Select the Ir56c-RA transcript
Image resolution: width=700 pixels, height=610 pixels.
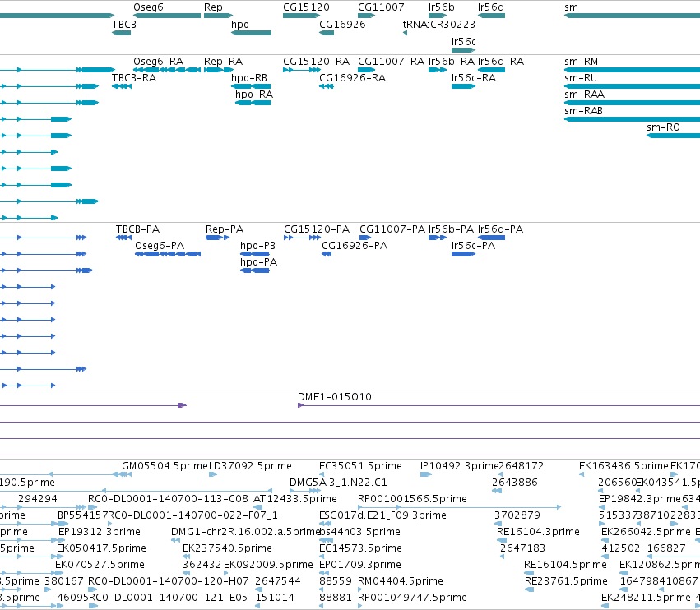463,86
